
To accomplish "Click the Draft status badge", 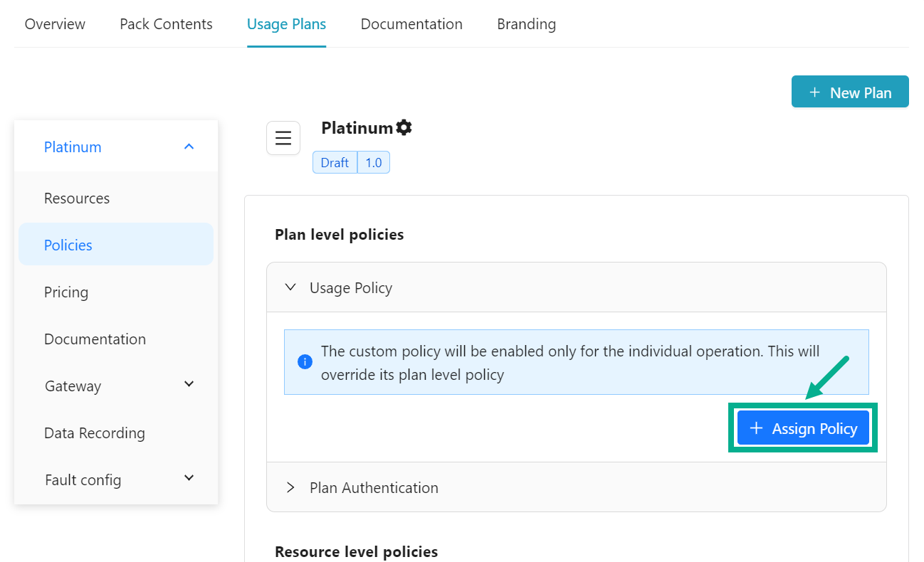I will click(x=335, y=163).
